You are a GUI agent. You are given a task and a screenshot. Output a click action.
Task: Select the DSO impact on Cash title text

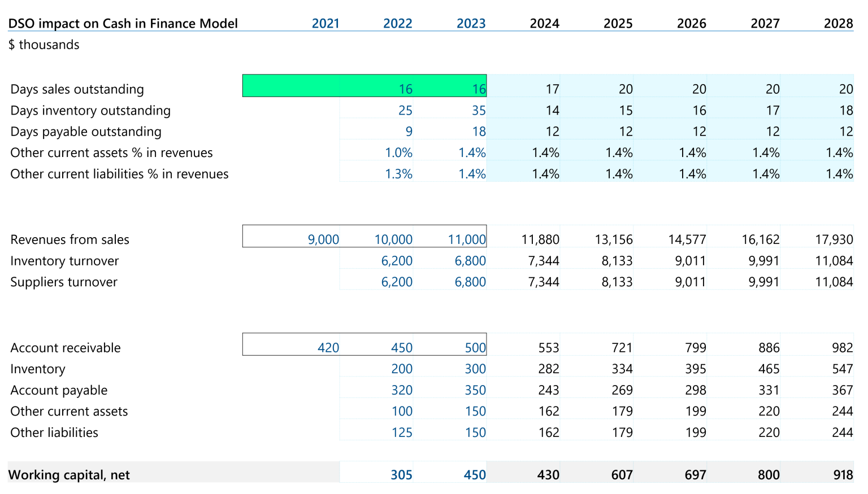pyautogui.click(x=123, y=23)
